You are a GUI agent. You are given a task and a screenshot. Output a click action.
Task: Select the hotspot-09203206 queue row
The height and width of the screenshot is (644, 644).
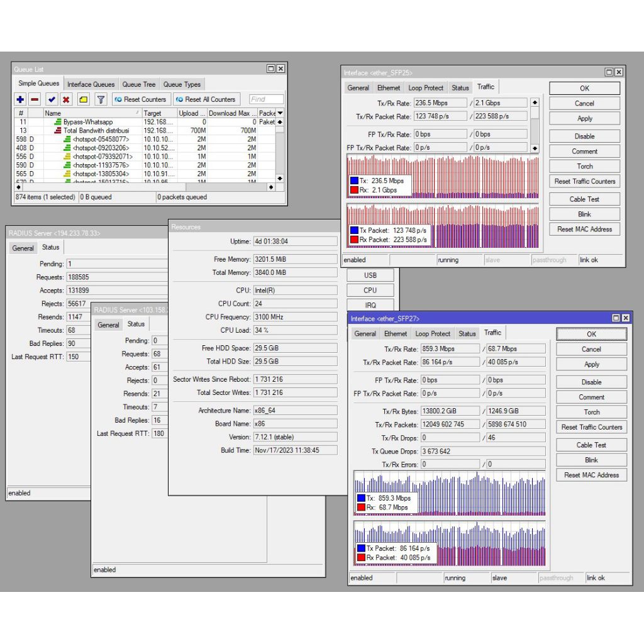145,148
